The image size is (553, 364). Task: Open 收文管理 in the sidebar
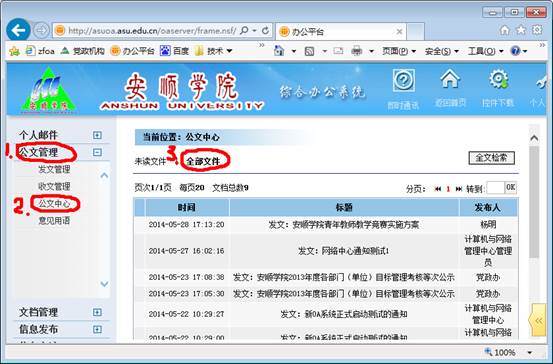54,186
